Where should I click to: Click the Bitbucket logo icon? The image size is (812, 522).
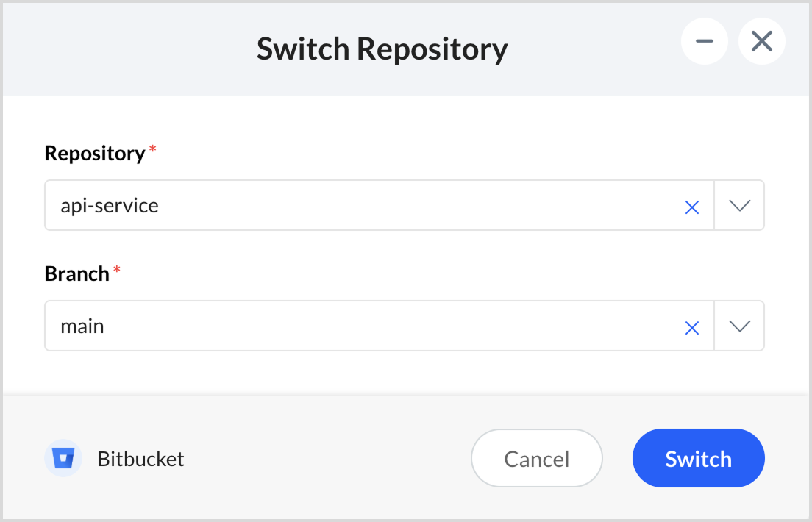click(x=63, y=460)
